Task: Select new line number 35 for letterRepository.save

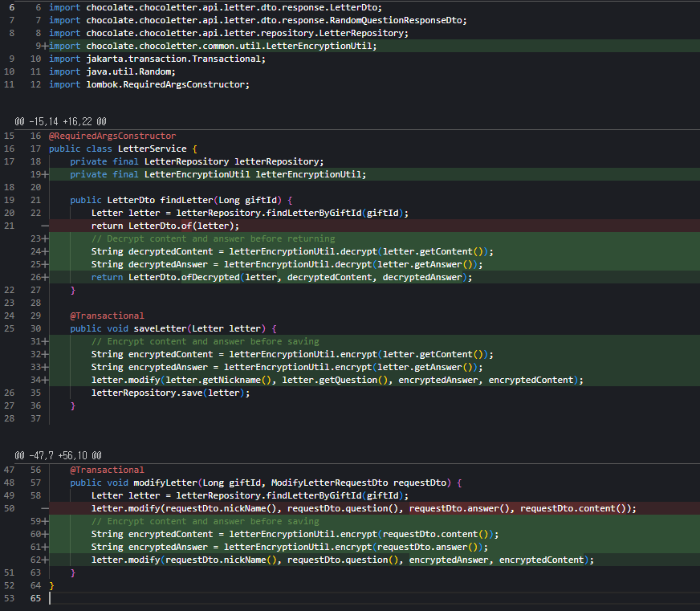Action: pyautogui.click(x=35, y=393)
